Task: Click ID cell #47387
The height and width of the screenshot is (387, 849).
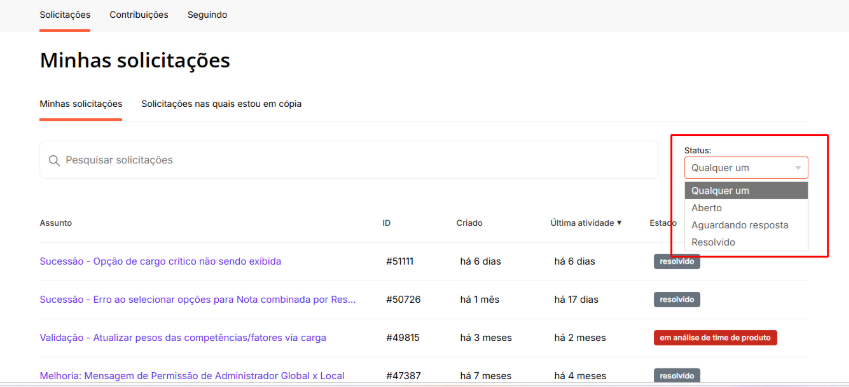Action: 403,376
